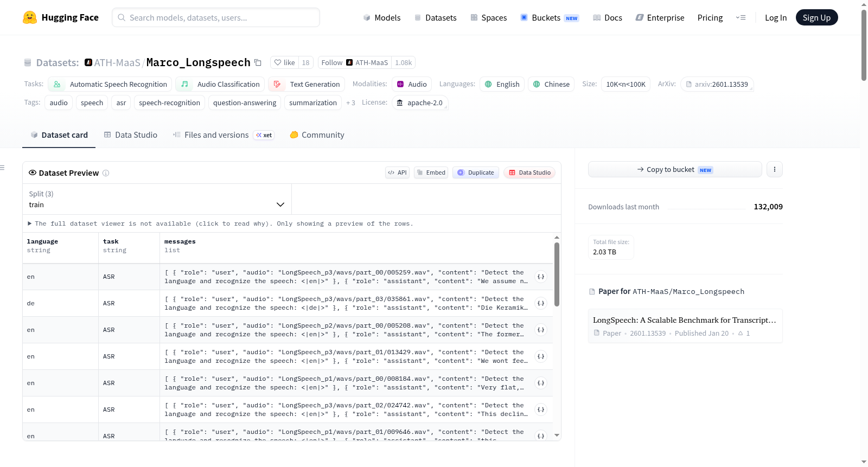Like the Marco_Longspeech dataset

284,62
